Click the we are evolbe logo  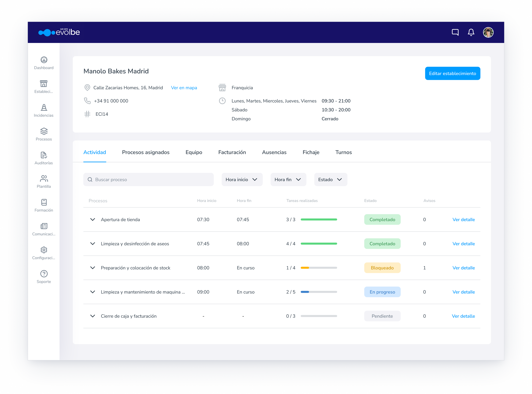(59, 32)
